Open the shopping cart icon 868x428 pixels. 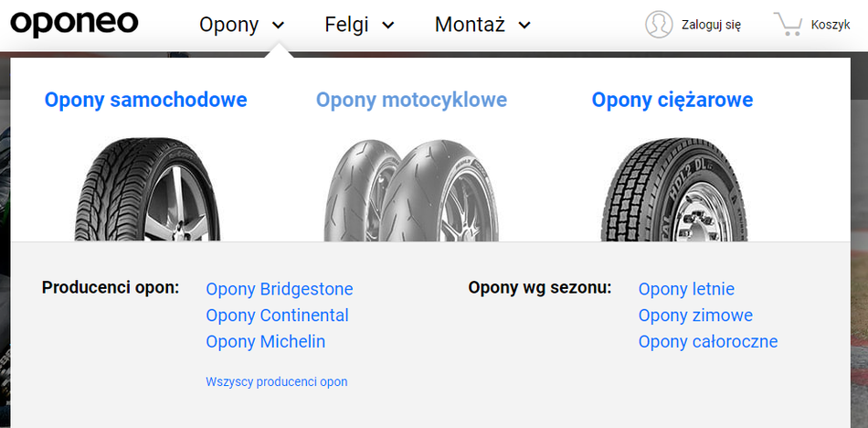click(x=789, y=24)
